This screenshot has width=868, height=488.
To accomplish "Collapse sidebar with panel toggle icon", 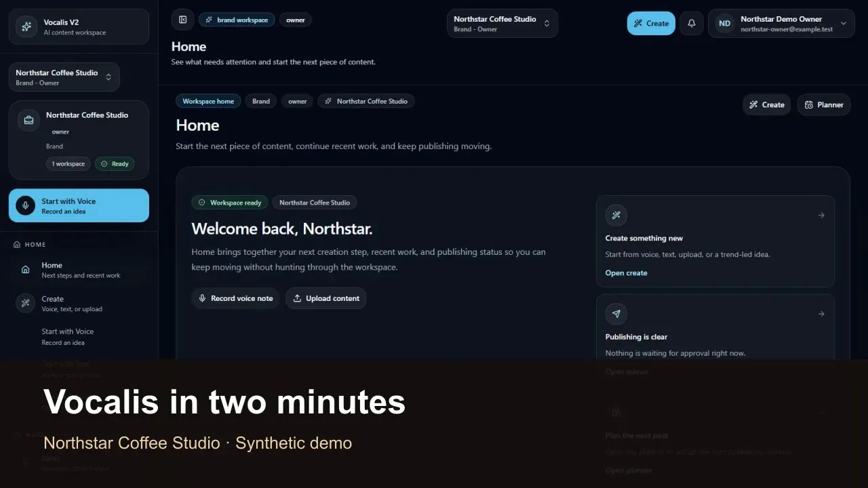I will (x=182, y=20).
